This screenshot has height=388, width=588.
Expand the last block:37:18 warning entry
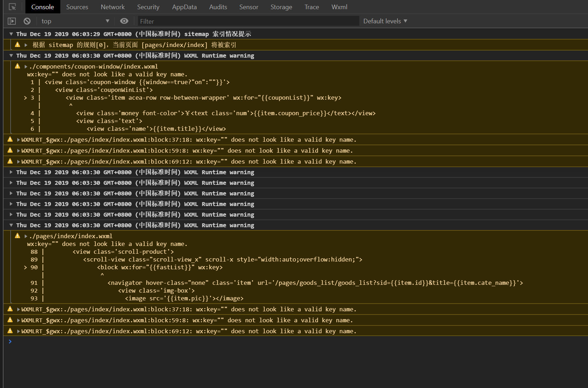pyautogui.click(x=18, y=310)
